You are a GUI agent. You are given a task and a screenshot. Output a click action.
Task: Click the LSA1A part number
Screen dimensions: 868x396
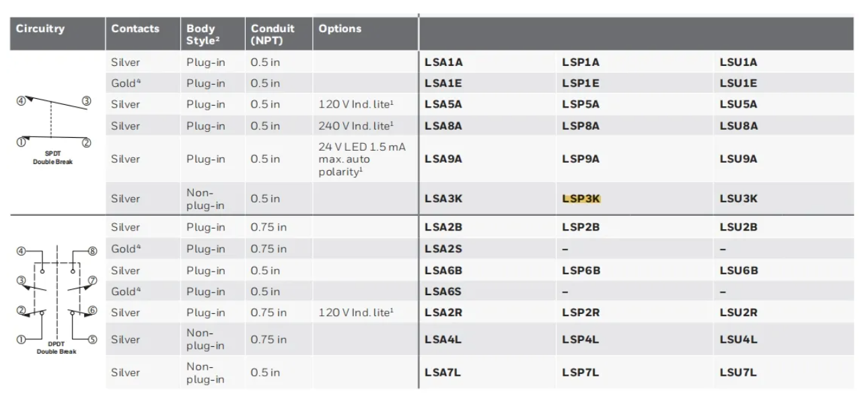tap(443, 63)
